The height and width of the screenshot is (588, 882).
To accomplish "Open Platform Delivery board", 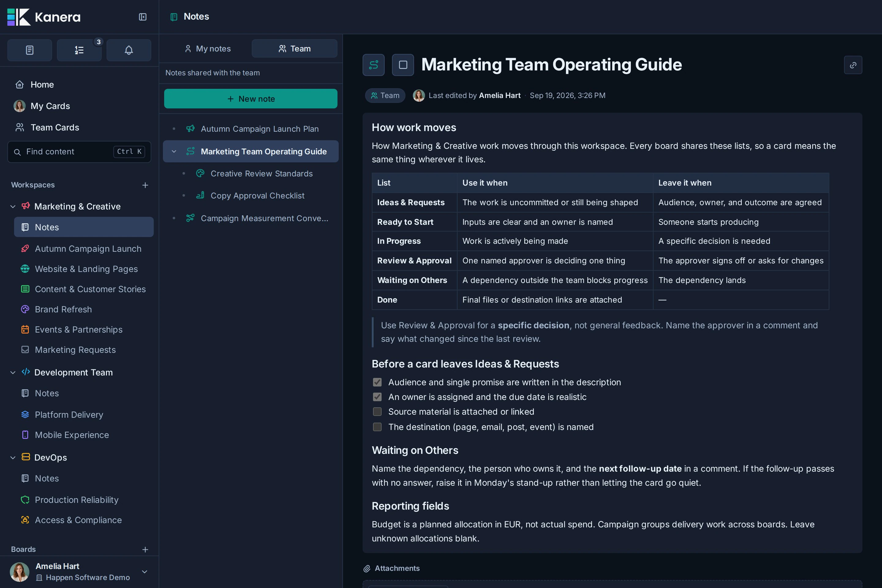I will [84, 414].
